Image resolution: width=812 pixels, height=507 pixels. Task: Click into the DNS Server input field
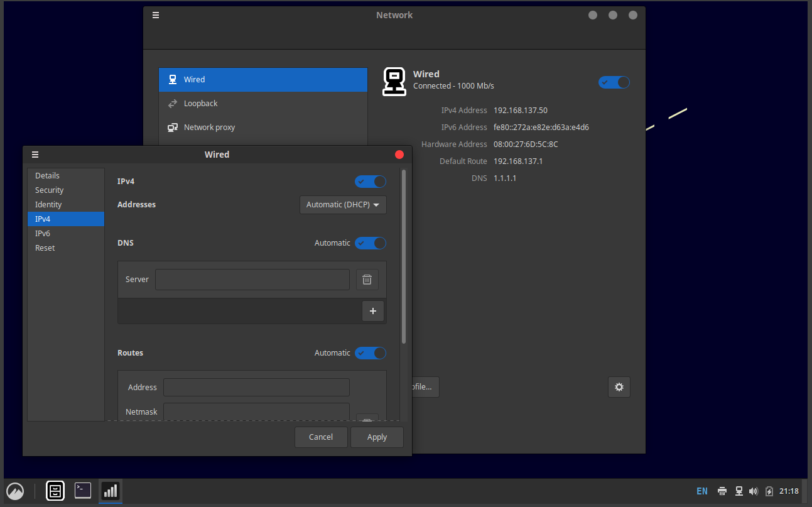click(x=252, y=280)
